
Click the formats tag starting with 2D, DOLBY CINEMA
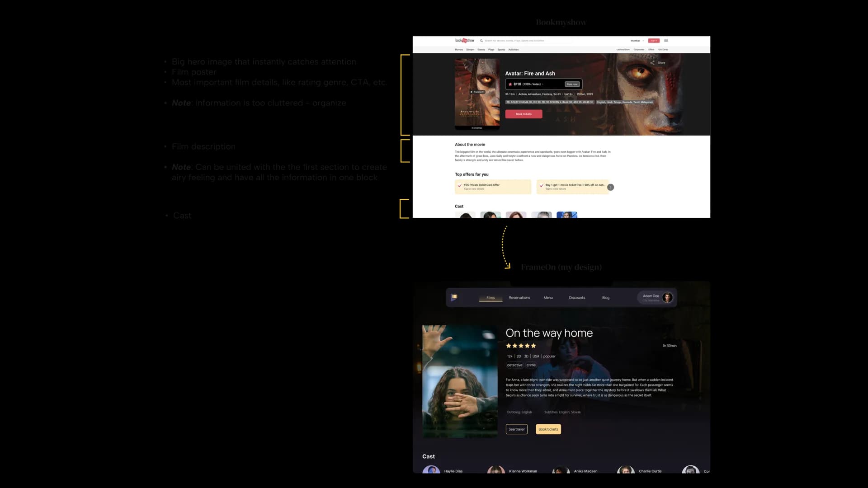pyautogui.click(x=549, y=102)
